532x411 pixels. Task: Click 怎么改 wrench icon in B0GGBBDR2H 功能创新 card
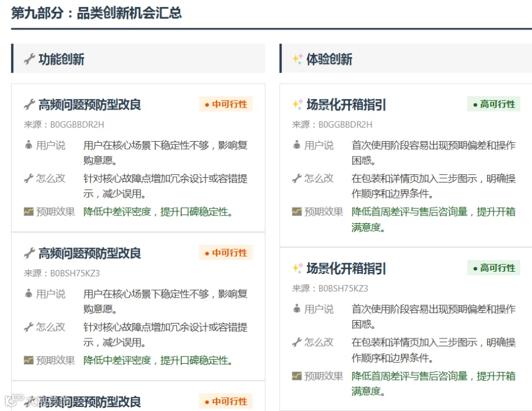(x=28, y=178)
